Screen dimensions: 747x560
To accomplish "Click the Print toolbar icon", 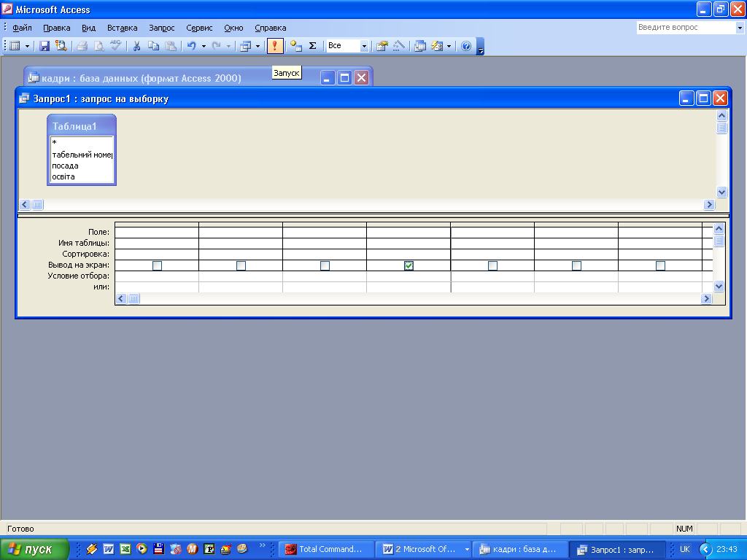I will click(82, 46).
